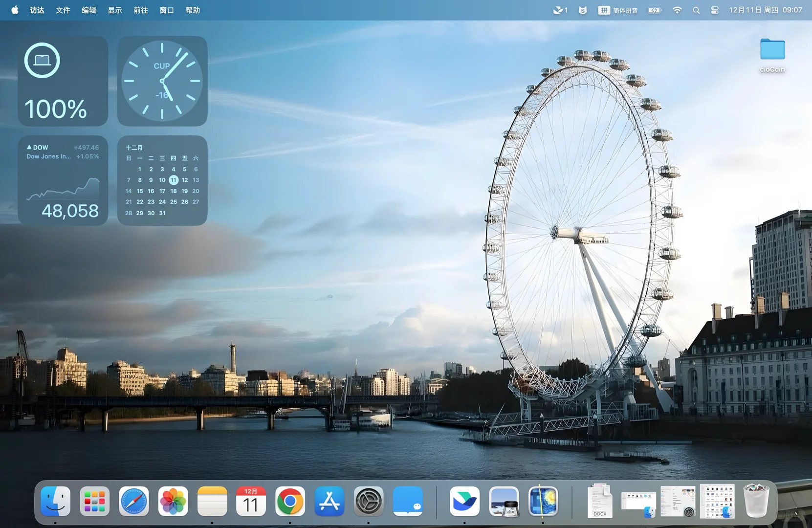Open the Wi-Fi menu in menu bar
Image resolution: width=812 pixels, height=528 pixels.
[677, 10]
